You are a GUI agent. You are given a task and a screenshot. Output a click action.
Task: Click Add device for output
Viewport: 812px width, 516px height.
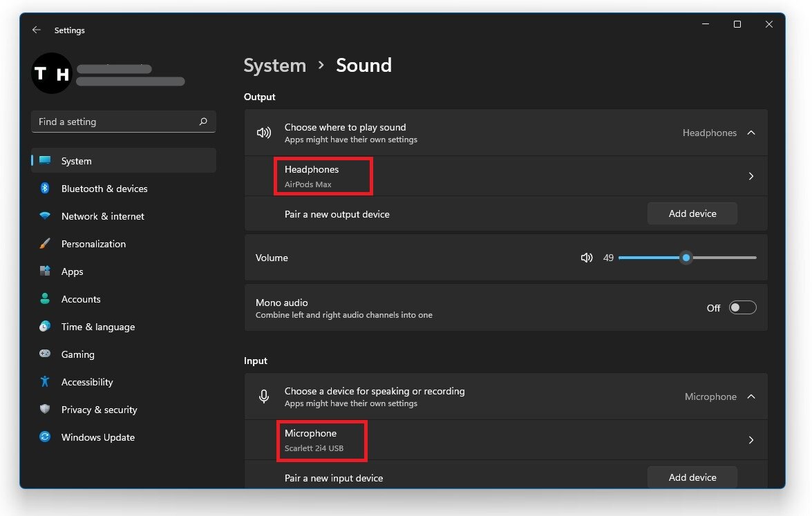click(692, 213)
